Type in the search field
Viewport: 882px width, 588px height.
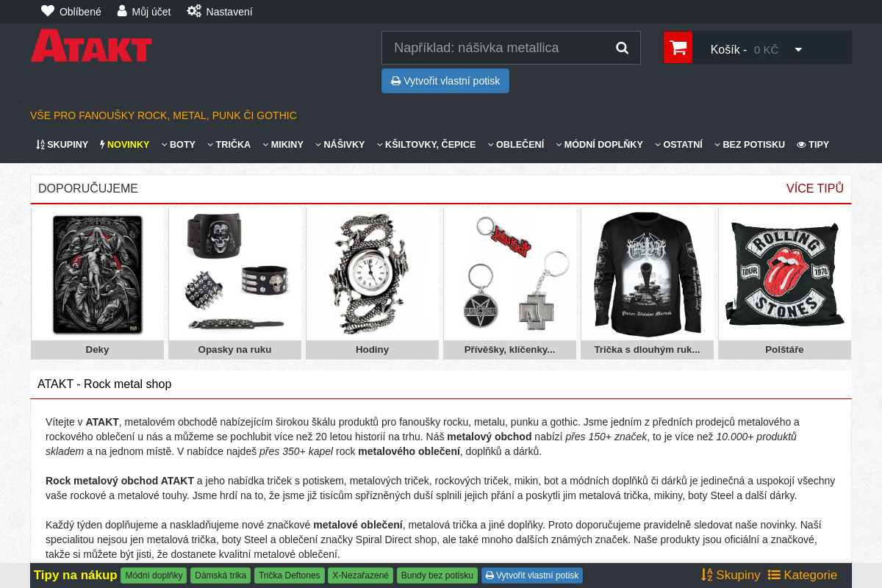[496, 48]
